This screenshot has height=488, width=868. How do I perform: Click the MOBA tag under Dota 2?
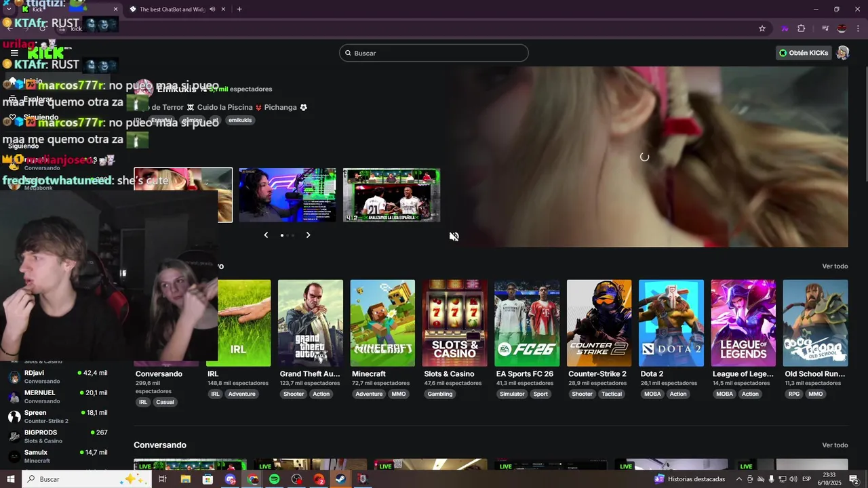coord(652,394)
